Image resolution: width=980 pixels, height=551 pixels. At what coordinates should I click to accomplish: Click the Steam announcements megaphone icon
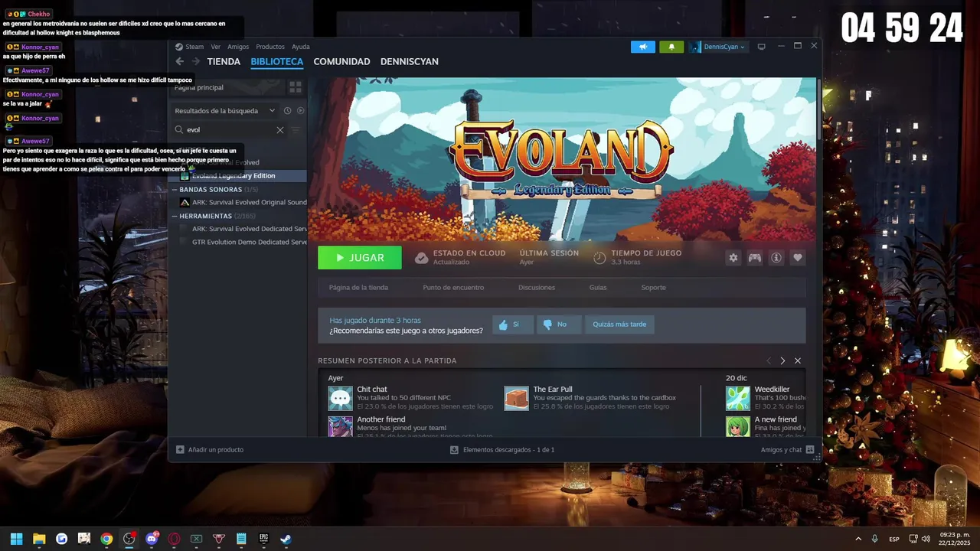(643, 47)
